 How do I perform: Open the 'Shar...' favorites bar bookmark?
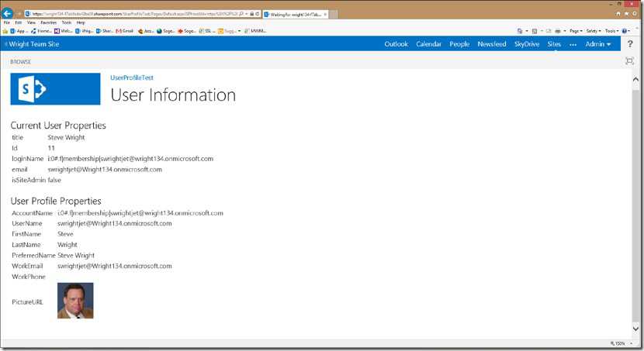pos(104,31)
